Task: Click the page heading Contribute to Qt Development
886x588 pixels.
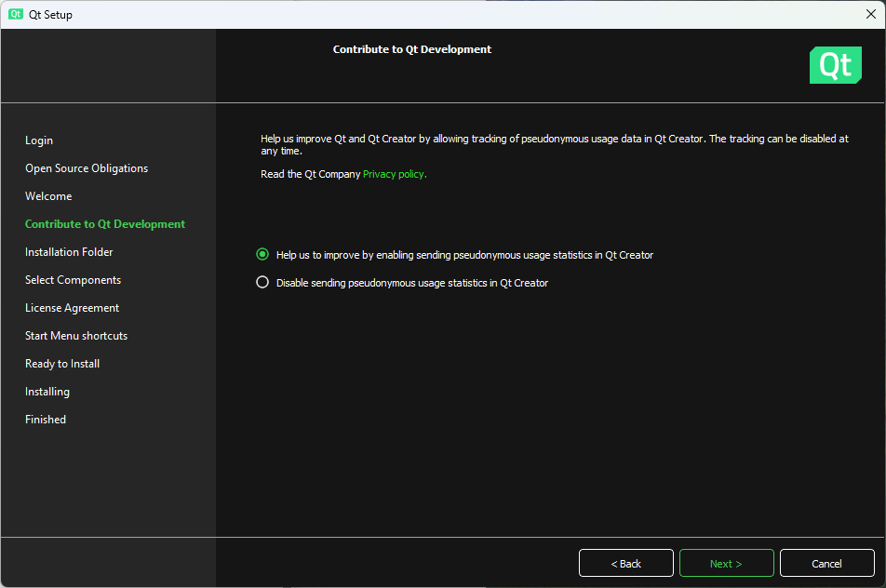Action: tap(412, 49)
